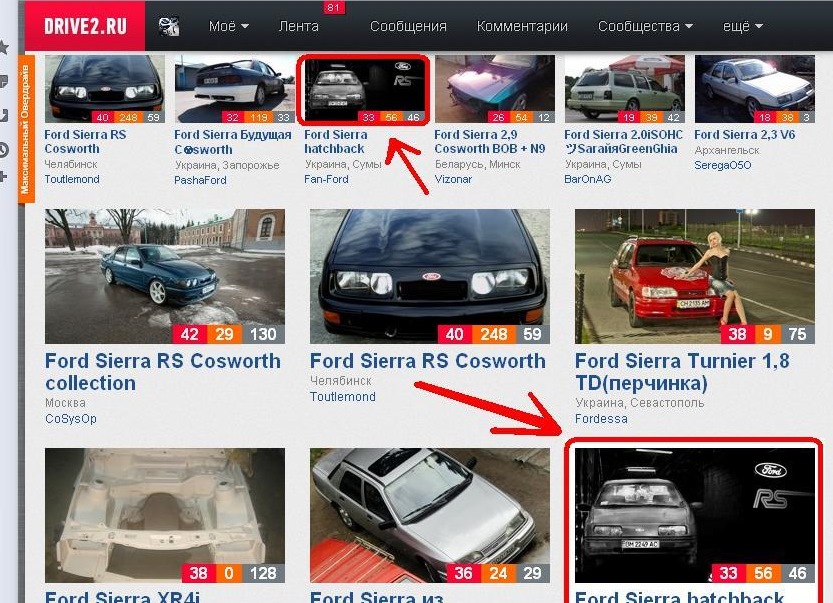The width and height of the screenshot is (833, 603).
Task: Go to Лента feed
Action: tap(299, 26)
